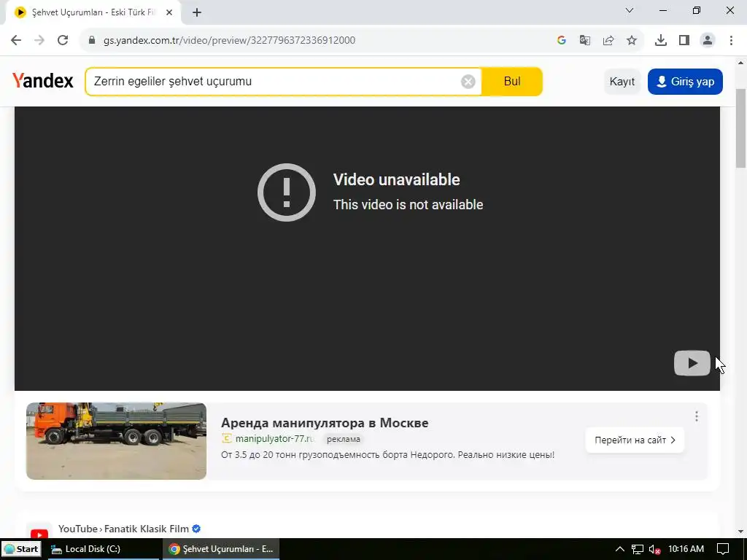This screenshot has height=560, width=747.
Task: Select the Şehvet Uçurumları browser tab
Action: [x=93, y=13]
